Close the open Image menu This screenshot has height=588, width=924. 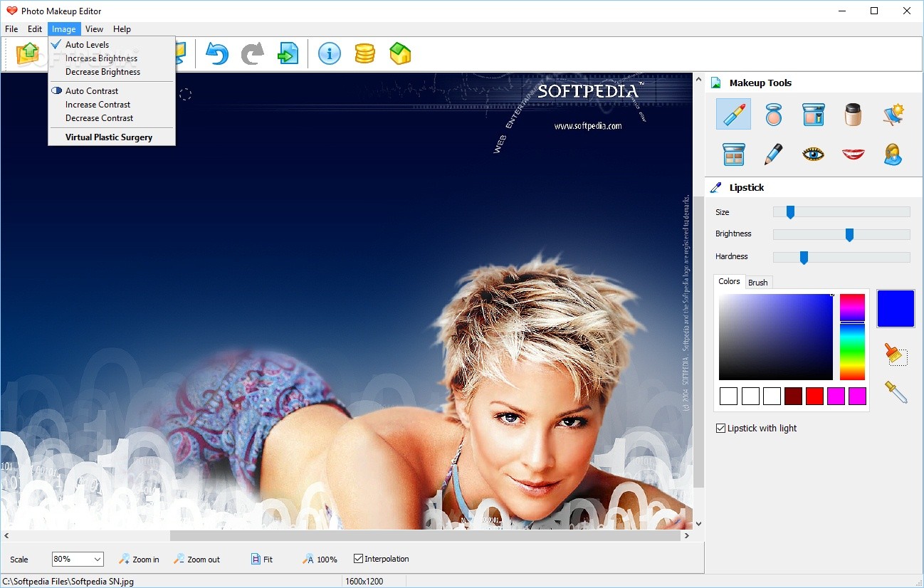pyautogui.click(x=64, y=29)
